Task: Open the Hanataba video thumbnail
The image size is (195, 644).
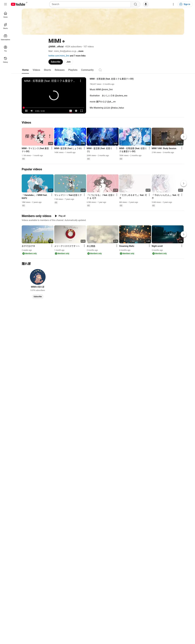Action: click(x=38, y=184)
